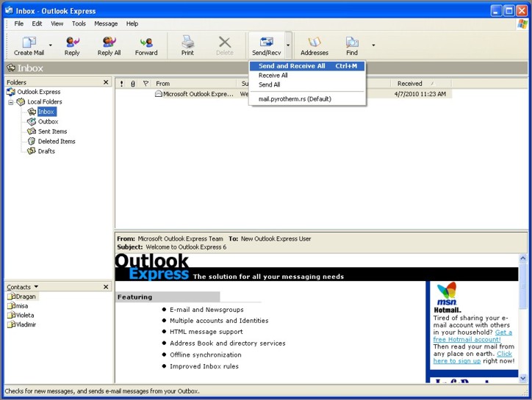Collapse the Local Folders tree node
The image size is (532, 400).
click(11, 102)
